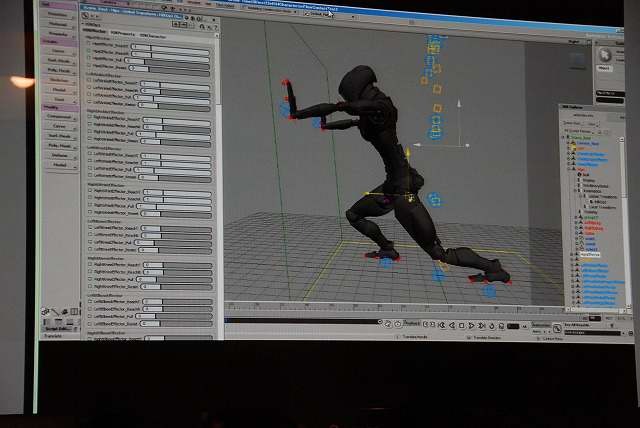This screenshot has height=428, width=640.
Task: Click the All button beside the frame field
Action: [x=524, y=327]
